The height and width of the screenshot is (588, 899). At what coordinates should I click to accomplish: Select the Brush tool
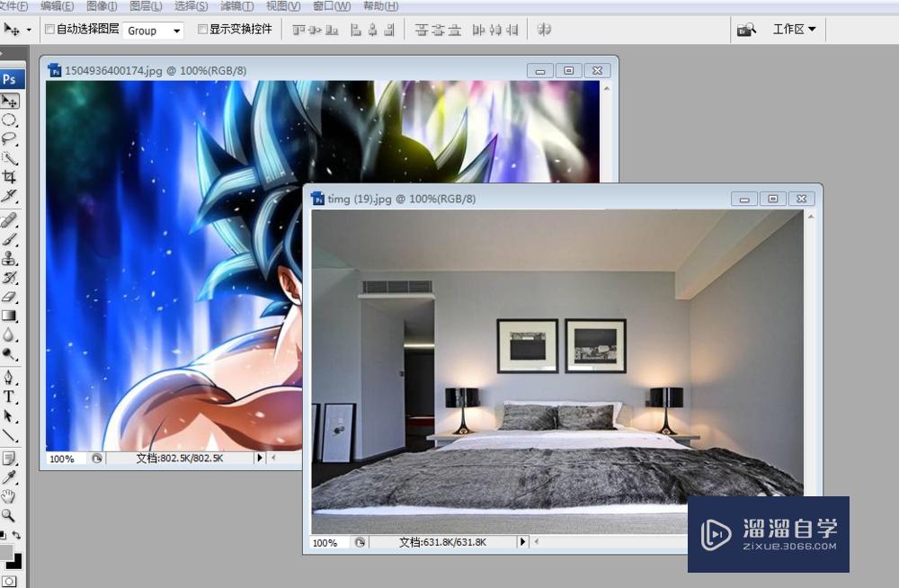pyautogui.click(x=9, y=239)
